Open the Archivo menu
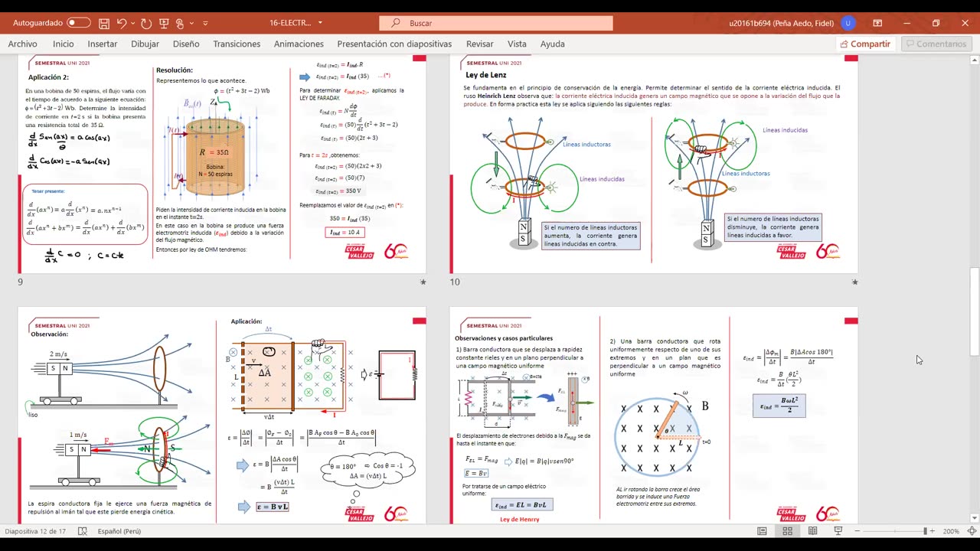The image size is (980, 551). (x=23, y=44)
